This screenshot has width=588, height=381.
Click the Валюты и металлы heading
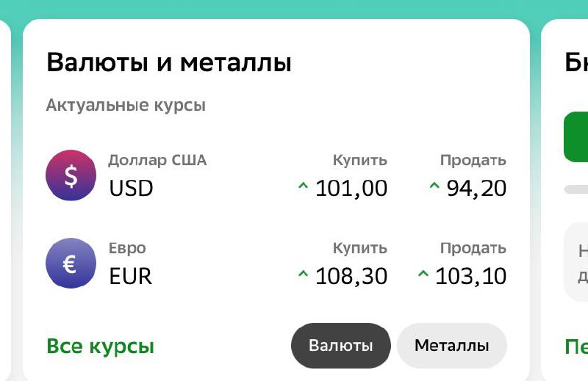point(169,63)
